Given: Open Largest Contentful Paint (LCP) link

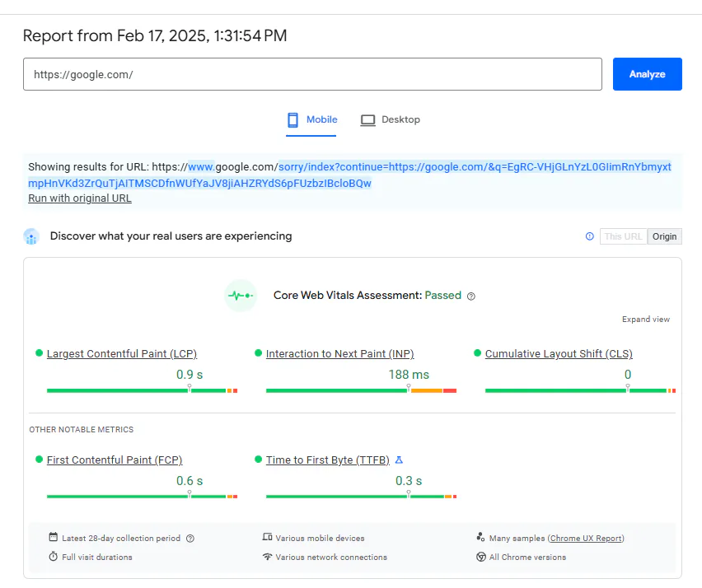Looking at the screenshot, I should (122, 353).
